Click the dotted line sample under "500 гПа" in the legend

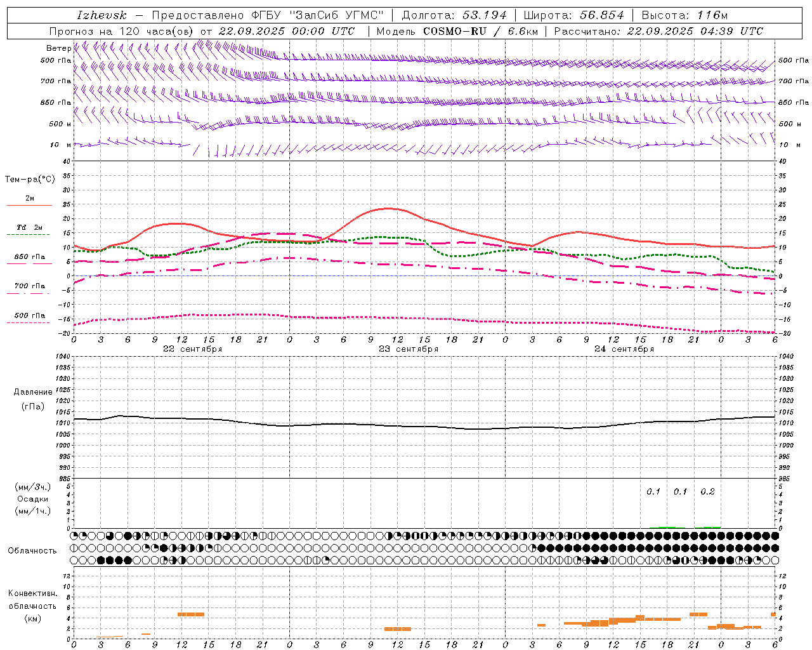pyautogui.click(x=29, y=323)
